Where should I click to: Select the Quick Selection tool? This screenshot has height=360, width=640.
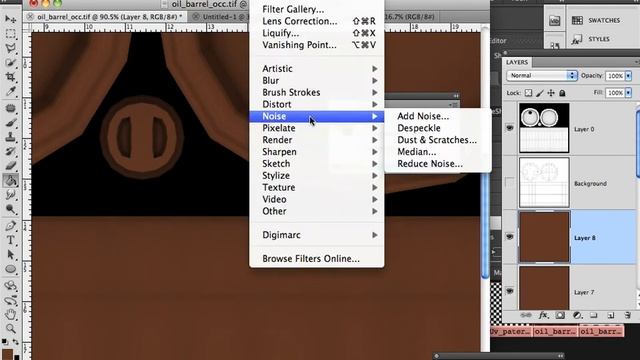point(11,63)
